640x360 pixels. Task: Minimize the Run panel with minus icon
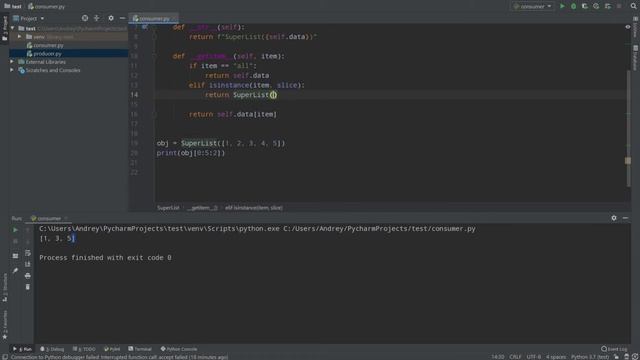pos(625,218)
